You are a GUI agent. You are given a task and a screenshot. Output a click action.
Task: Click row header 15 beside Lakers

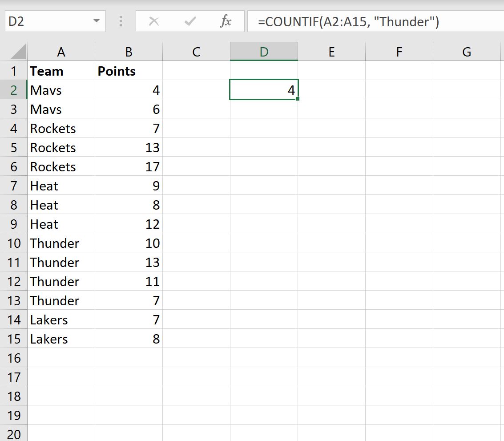(14, 339)
